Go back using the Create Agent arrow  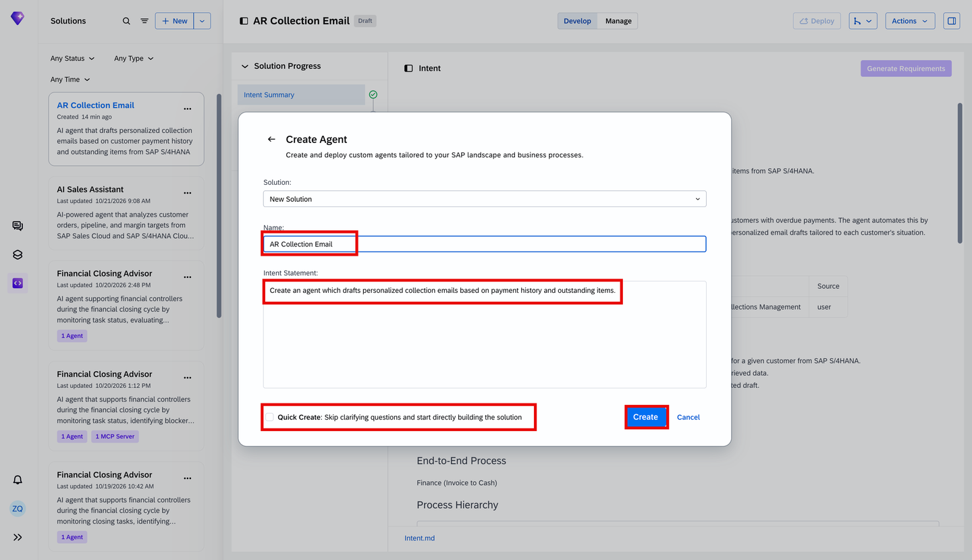271,139
